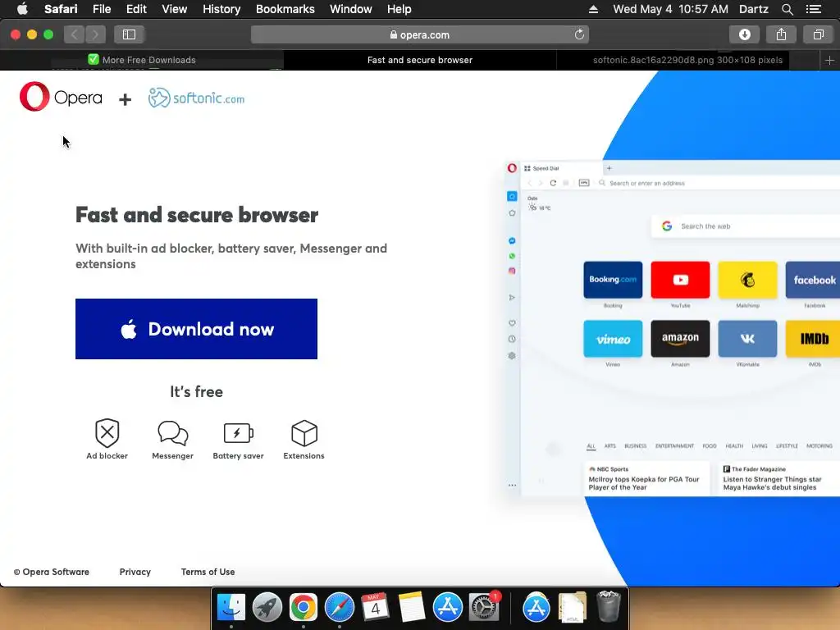Click the Battery saver icon
This screenshot has width=840, height=630.
point(239,433)
